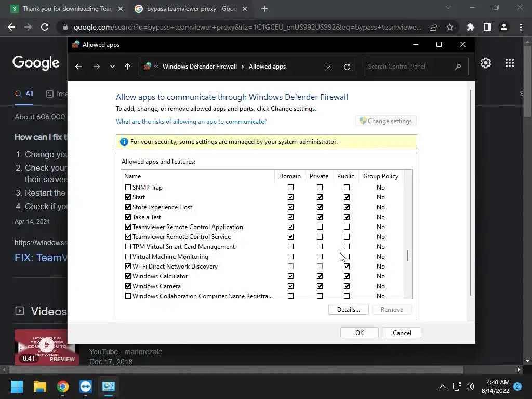Close the TeamViewer download tab

121,9
